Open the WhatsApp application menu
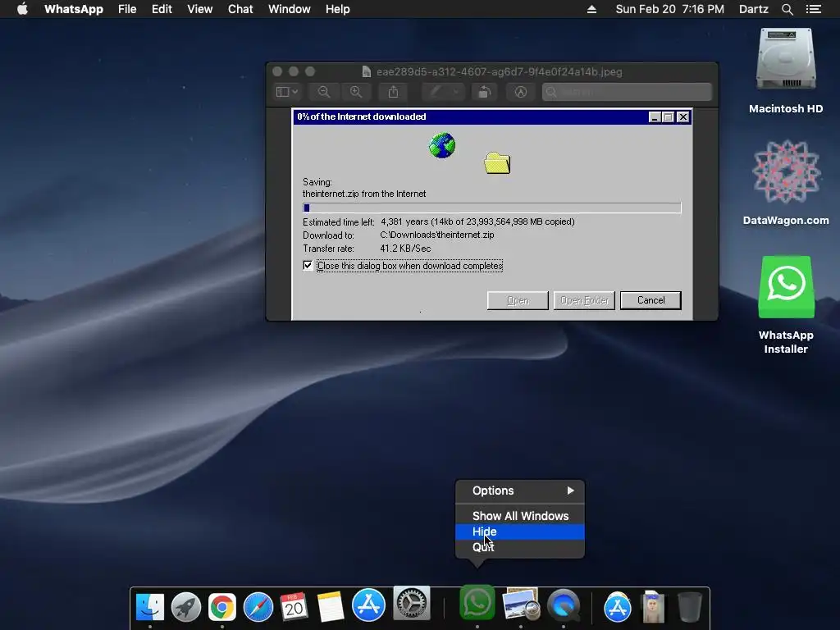This screenshot has height=630, width=840. click(x=74, y=9)
